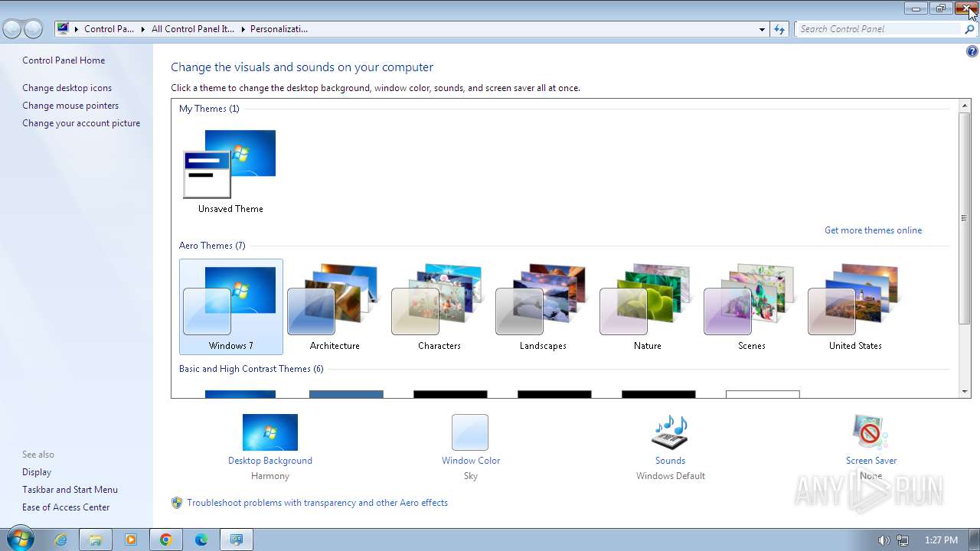This screenshot has height=551, width=980.
Task: Open Change mouse pointers
Action: tap(70, 106)
